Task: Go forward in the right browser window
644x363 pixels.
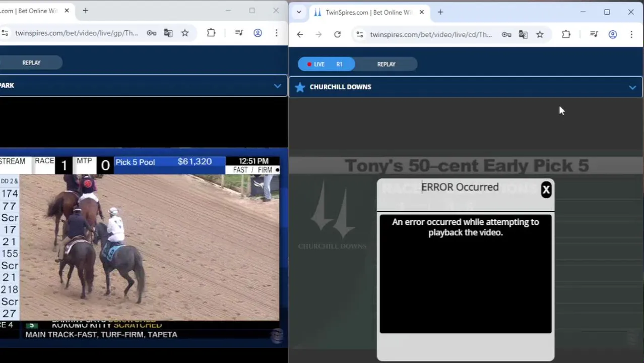Action: (x=318, y=34)
